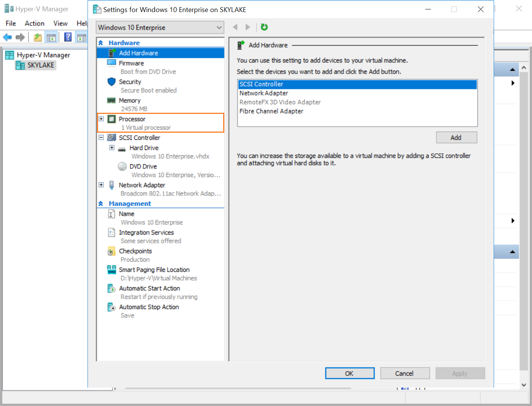Click the Checkpoints icon
Image resolution: width=532 pixels, height=406 pixels.
point(112,251)
